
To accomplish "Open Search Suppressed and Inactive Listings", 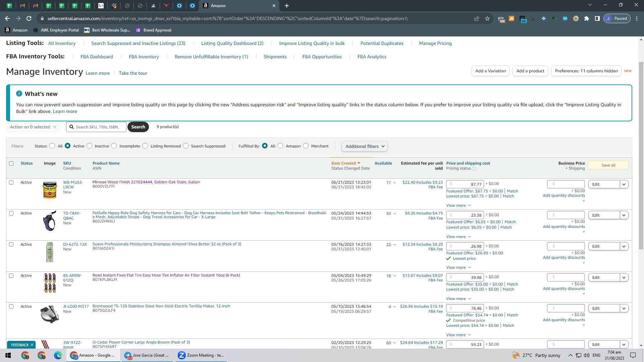I will pyautogui.click(x=138, y=44).
